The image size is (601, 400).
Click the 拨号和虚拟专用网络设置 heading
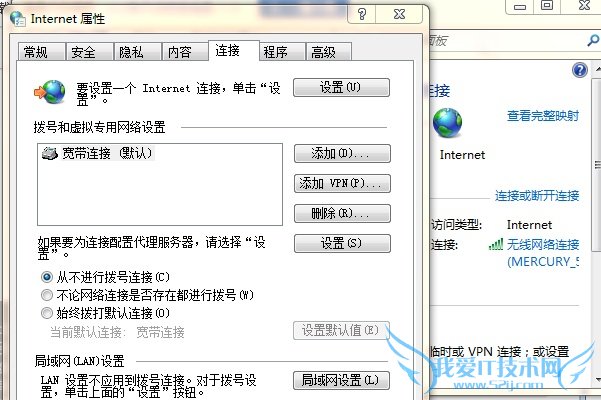pyautogui.click(x=100, y=127)
